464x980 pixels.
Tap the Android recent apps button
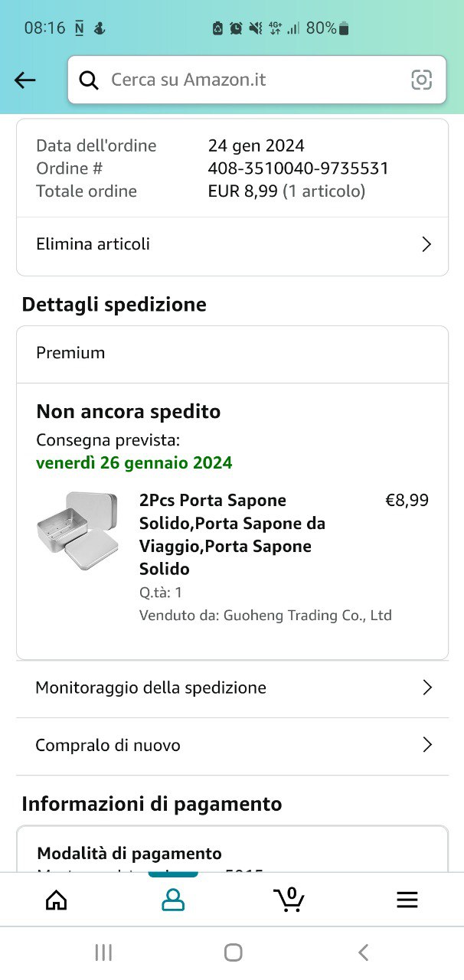(x=103, y=952)
